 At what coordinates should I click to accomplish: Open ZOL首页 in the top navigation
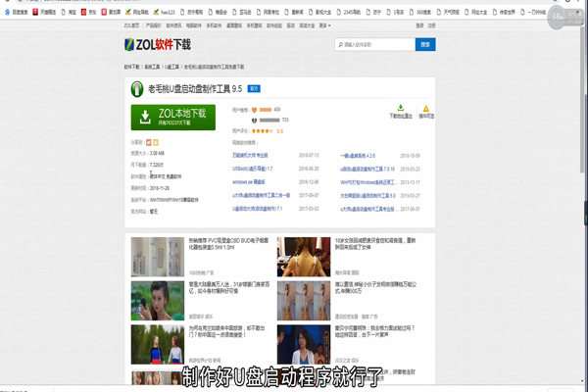pyautogui.click(x=131, y=25)
